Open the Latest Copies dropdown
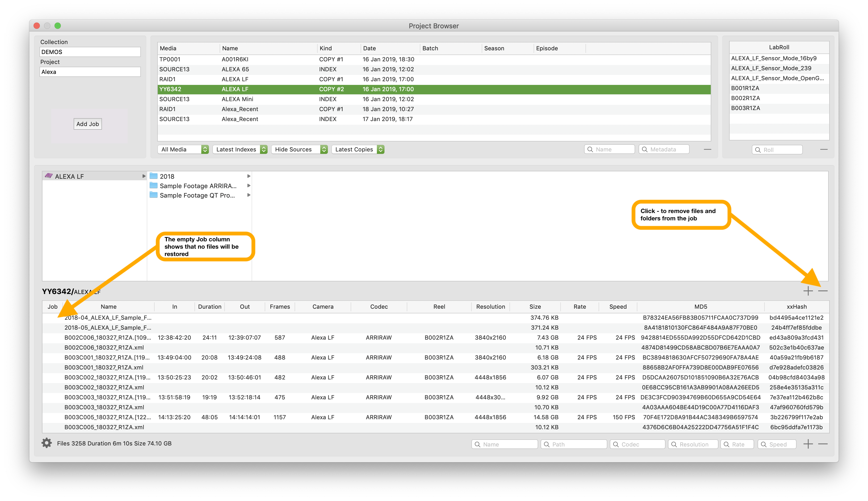 tap(357, 149)
